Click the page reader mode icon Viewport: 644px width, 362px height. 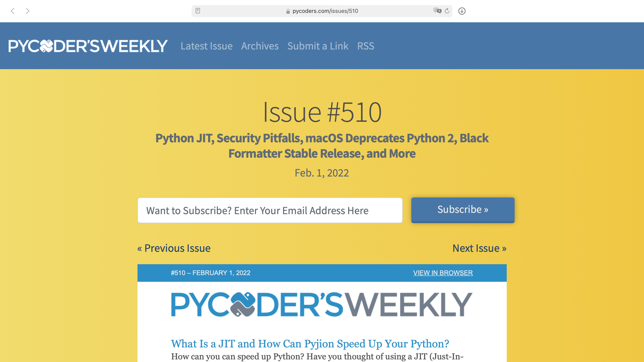(x=198, y=11)
